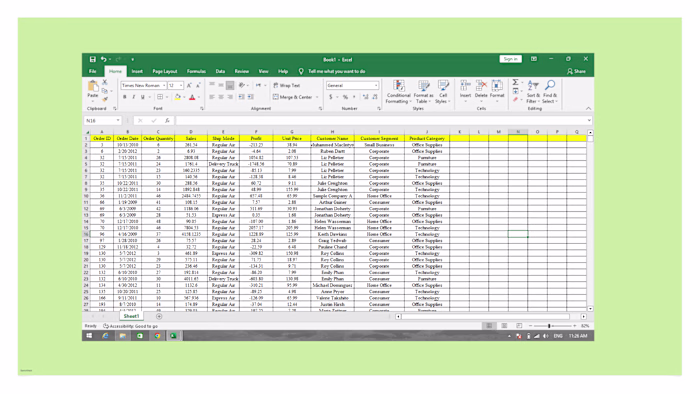
Task: Increase the cell indent
Action: [250, 97]
